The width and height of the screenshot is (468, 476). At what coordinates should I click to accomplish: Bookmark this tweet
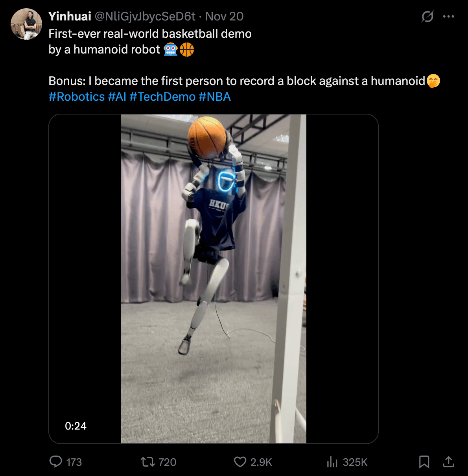[x=424, y=461]
